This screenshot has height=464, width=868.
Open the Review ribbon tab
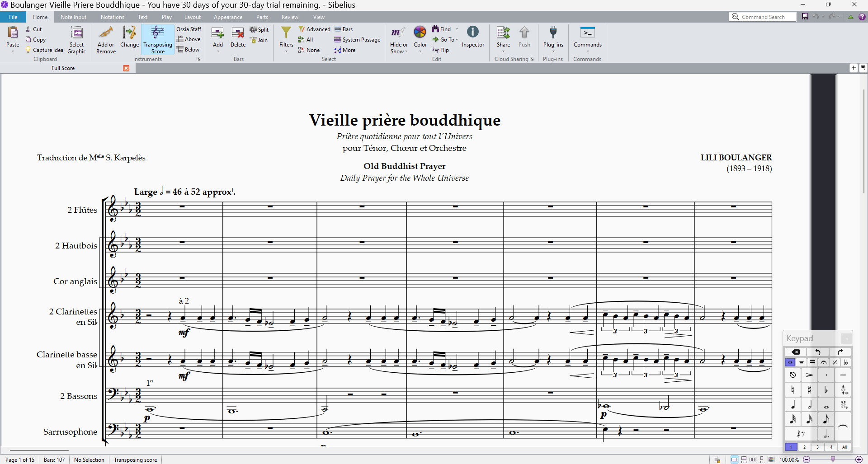click(x=289, y=17)
